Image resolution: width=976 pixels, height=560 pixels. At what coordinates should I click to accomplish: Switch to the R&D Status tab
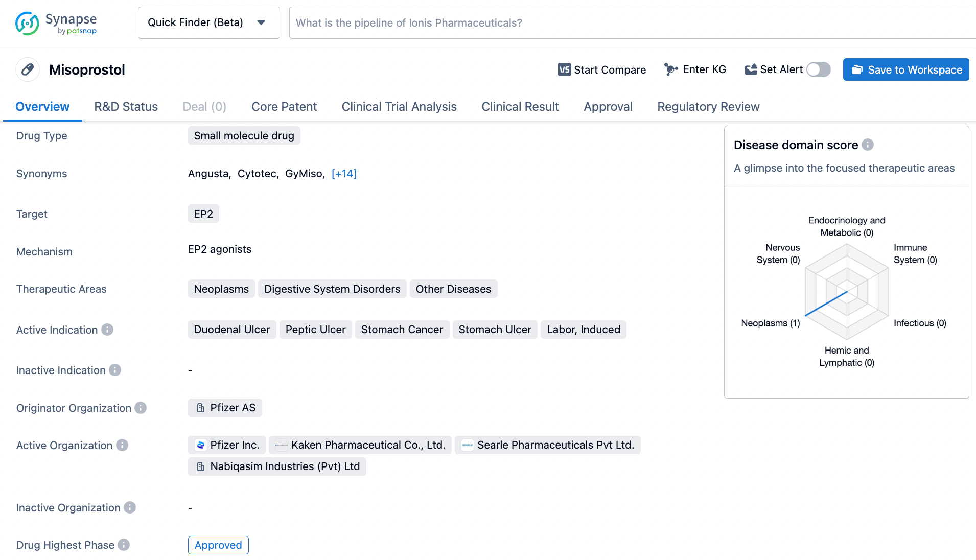point(126,107)
